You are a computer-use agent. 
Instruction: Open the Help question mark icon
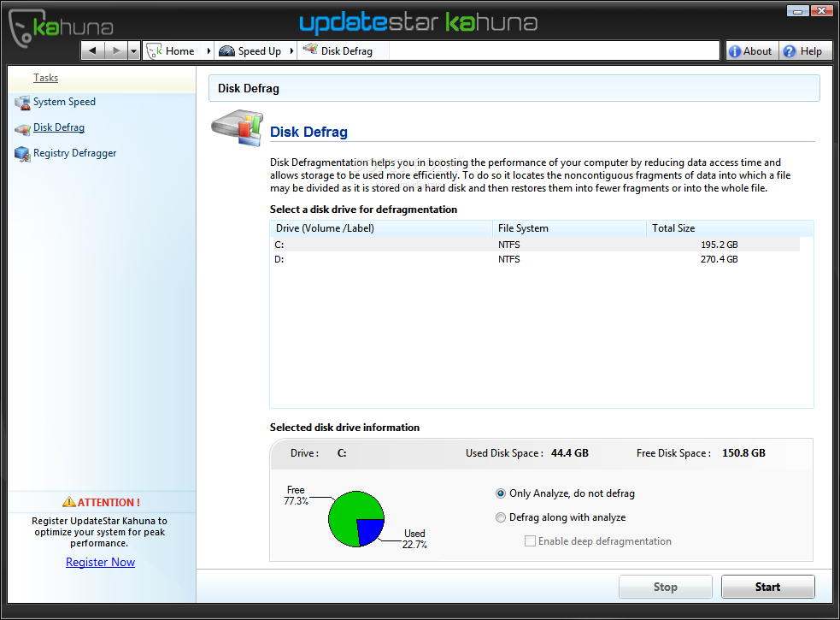tap(789, 51)
